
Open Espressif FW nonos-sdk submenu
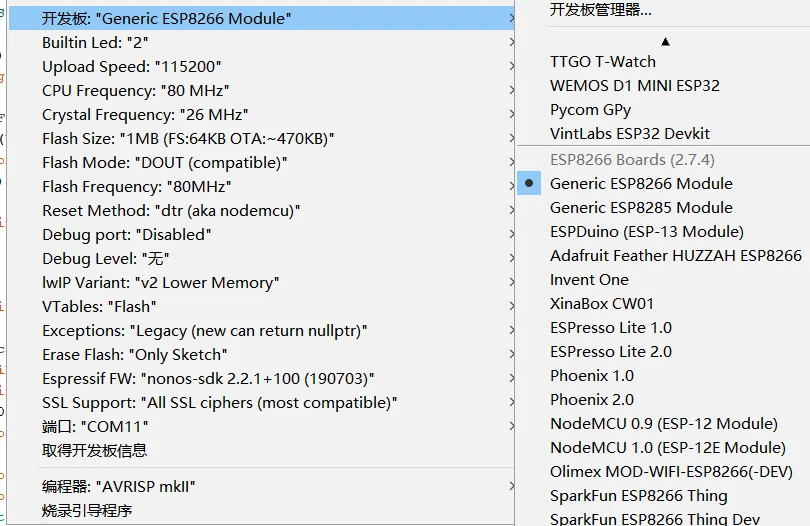click(x=261, y=379)
